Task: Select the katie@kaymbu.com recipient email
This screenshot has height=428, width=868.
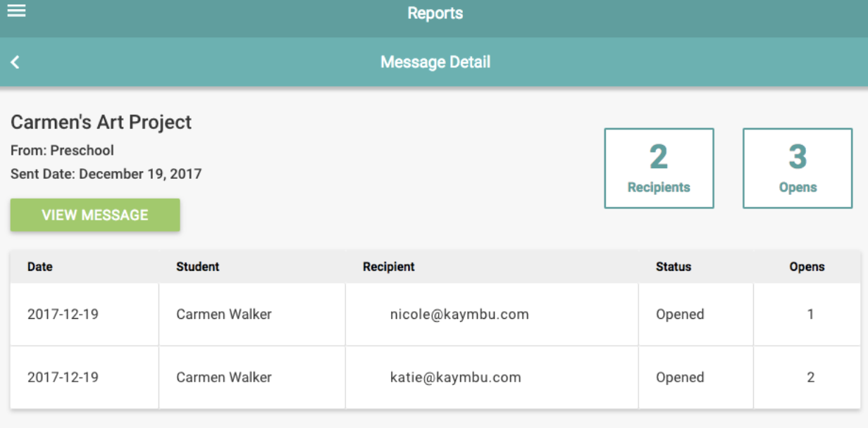Action: pyautogui.click(x=456, y=377)
